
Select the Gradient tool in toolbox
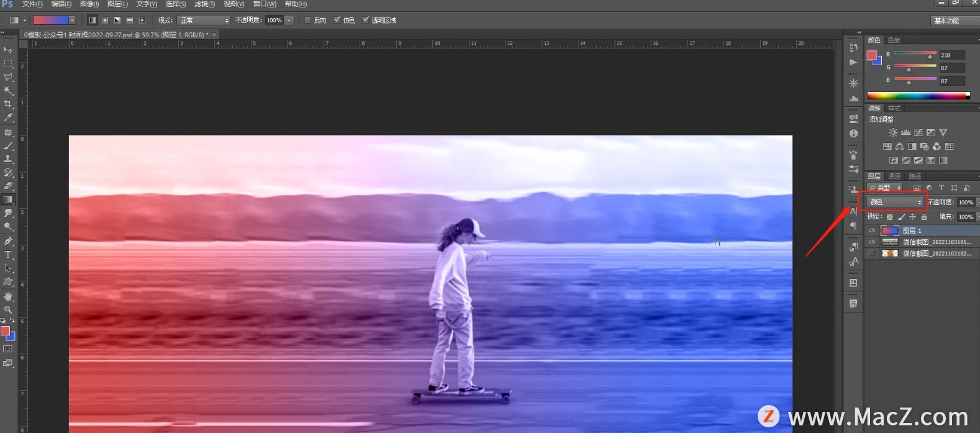tap(8, 199)
